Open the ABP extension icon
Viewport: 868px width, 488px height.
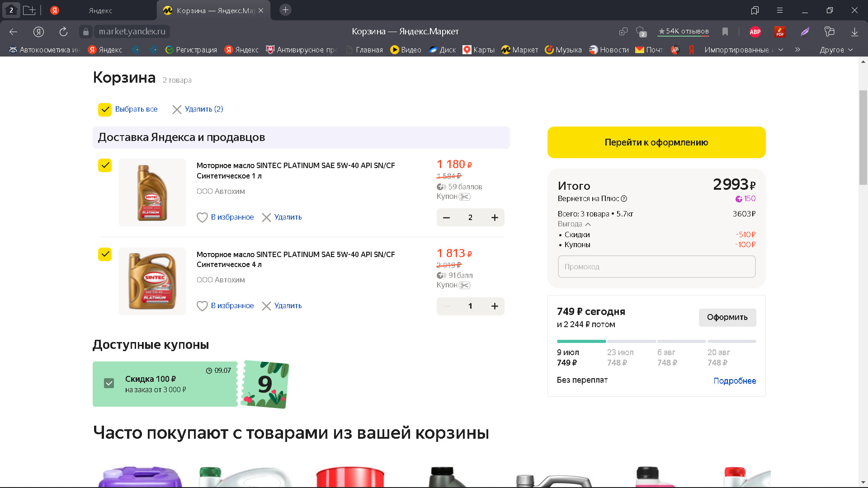point(755,32)
